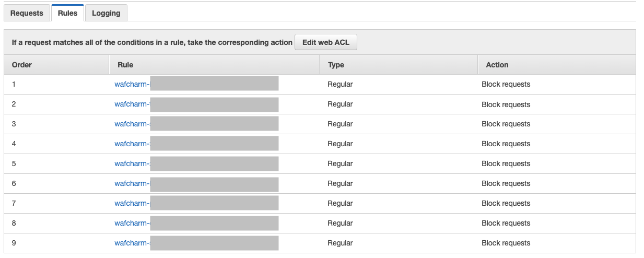Click the Type column header
The height and width of the screenshot is (258, 644).
coord(336,65)
